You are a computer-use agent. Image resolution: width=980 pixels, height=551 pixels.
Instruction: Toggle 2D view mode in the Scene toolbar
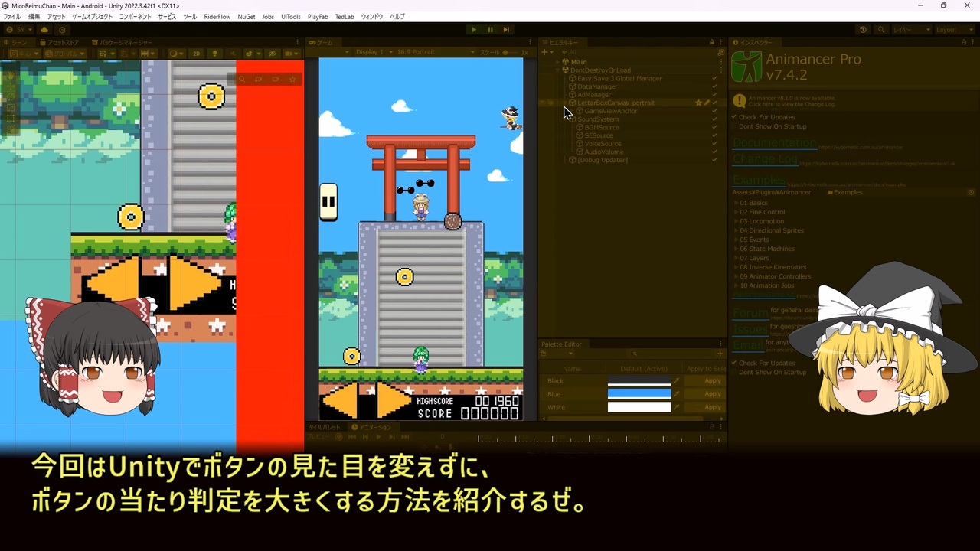[x=197, y=54]
